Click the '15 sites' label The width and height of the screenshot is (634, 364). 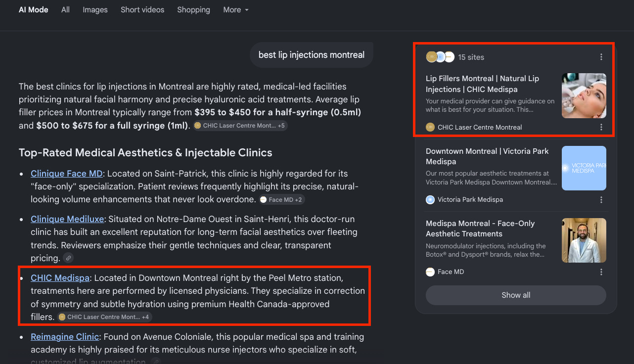point(471,57)
